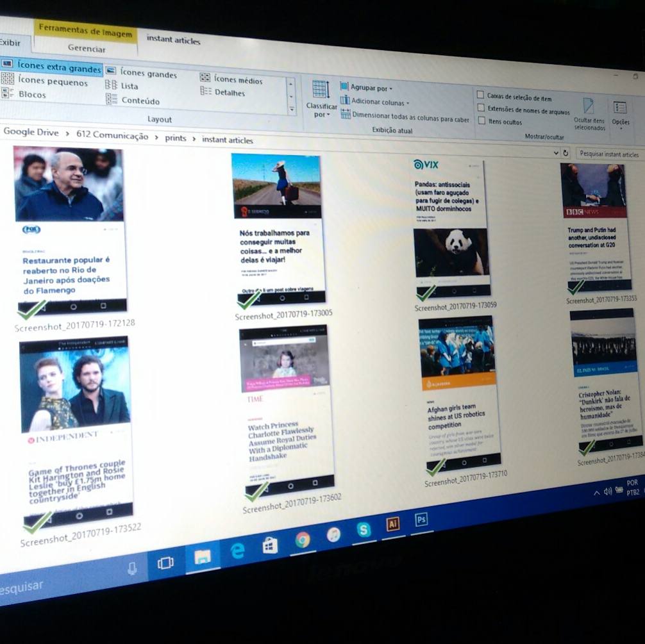Open the Opções dropdown

(620, 114)
